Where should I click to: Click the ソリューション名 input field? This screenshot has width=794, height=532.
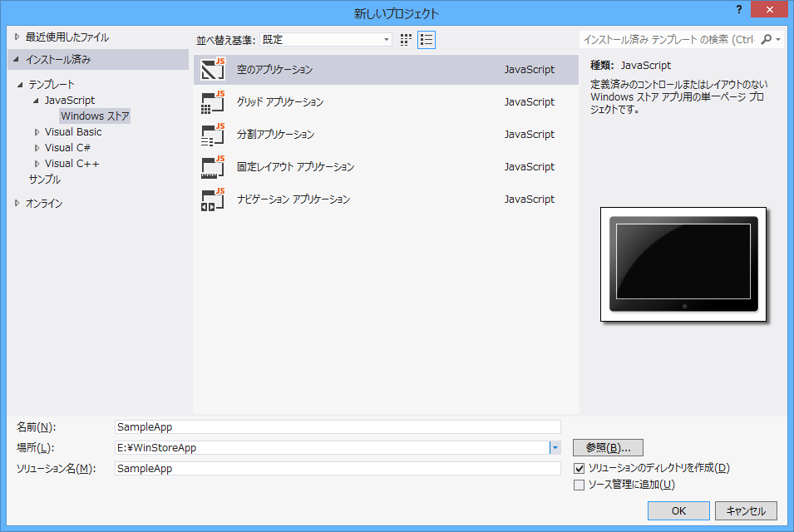tap(338, 468)
